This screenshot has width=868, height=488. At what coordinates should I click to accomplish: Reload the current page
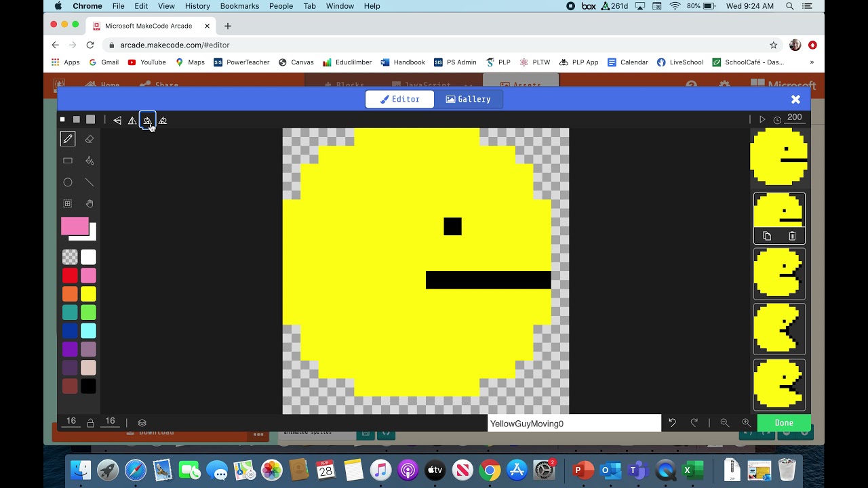tap(90, 45)
